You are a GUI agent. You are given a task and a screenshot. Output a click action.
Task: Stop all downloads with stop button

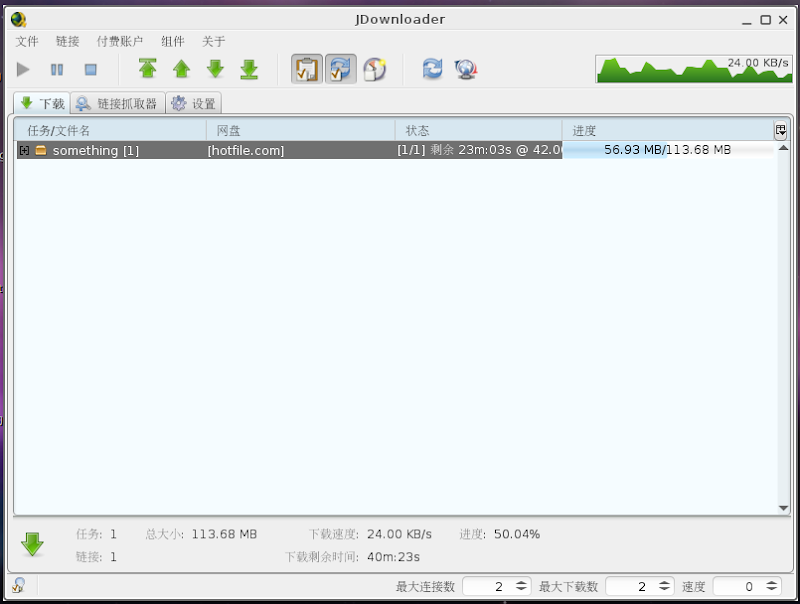(91, 69)
